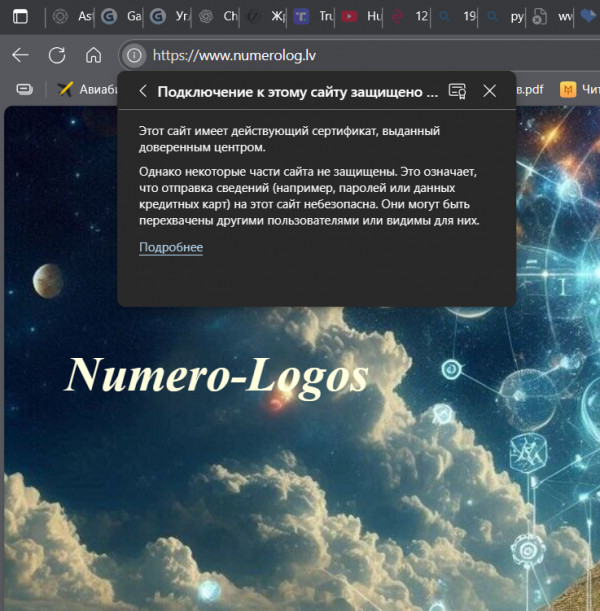Open the "Подробнее" link

coord(170,247)
